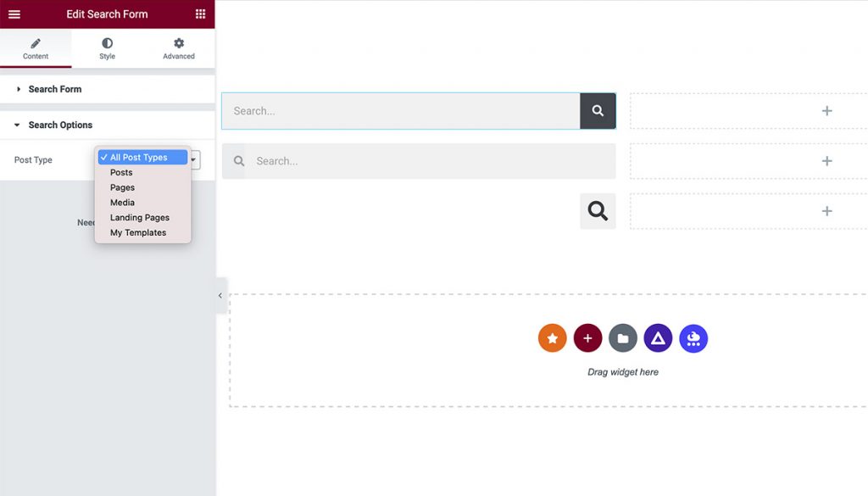Image resolution: width=868 pixels, height=496 pixels.
Task: Click the dark search submit button
Action: coord(598,111)
